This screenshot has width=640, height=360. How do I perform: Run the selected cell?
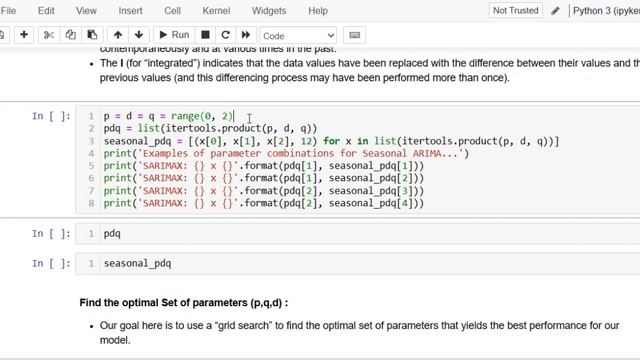[174, 35]
